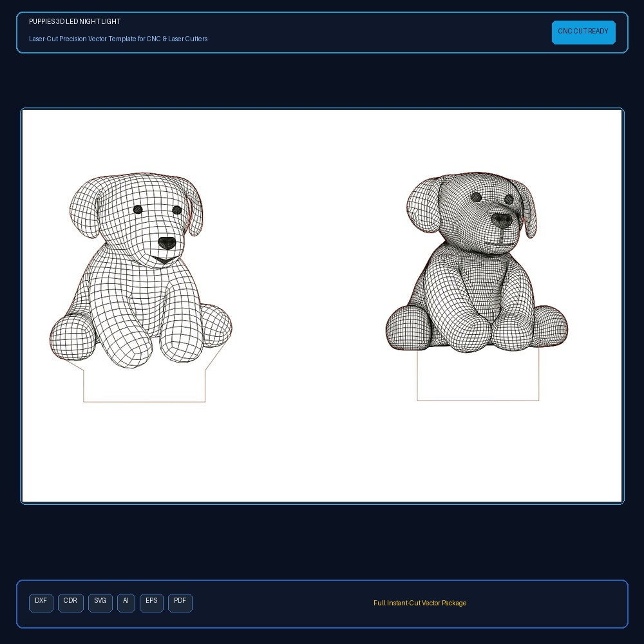
Task: Click the left puppy's black nose
Action: (x=167, y=243)
